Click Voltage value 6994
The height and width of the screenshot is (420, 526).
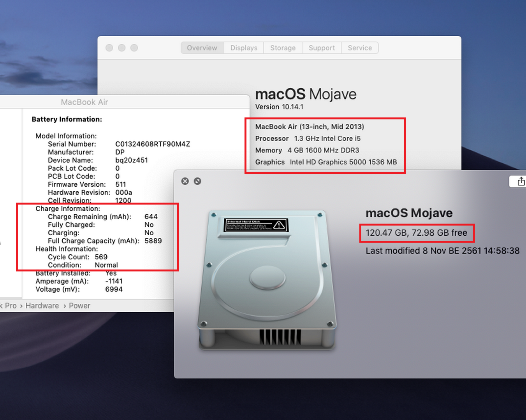(x=114, y=289)
